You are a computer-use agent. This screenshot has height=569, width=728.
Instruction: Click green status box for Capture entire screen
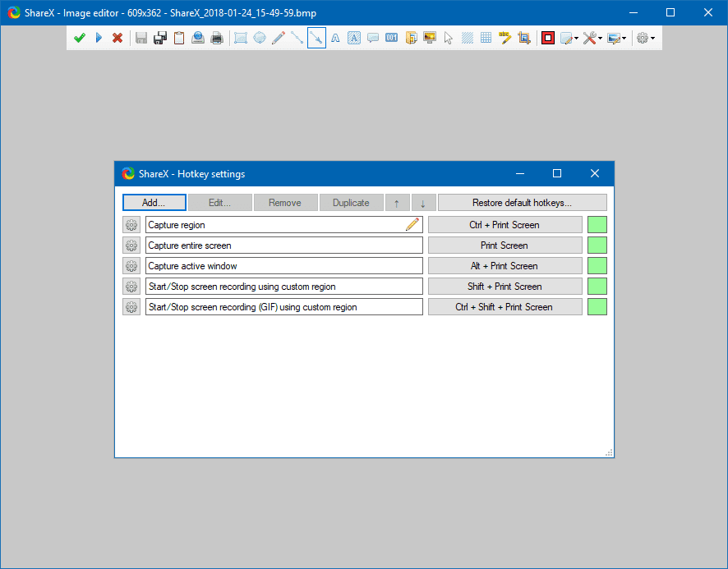(x=597, y=245)
